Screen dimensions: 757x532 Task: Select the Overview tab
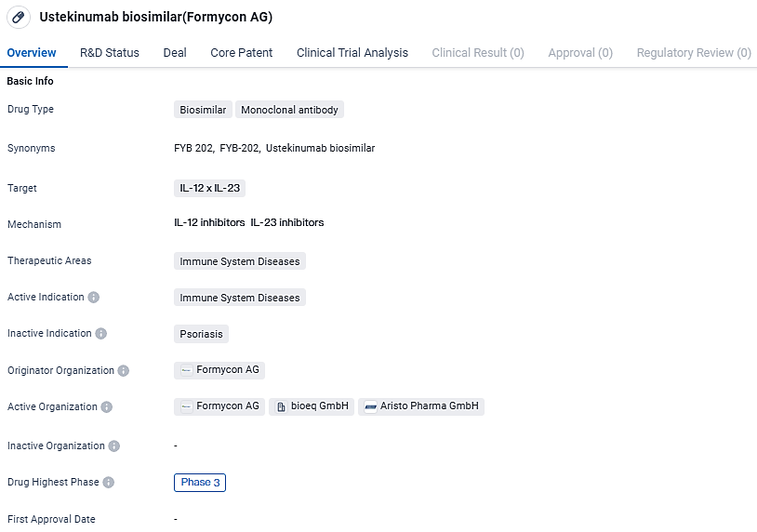pos(32,53)
